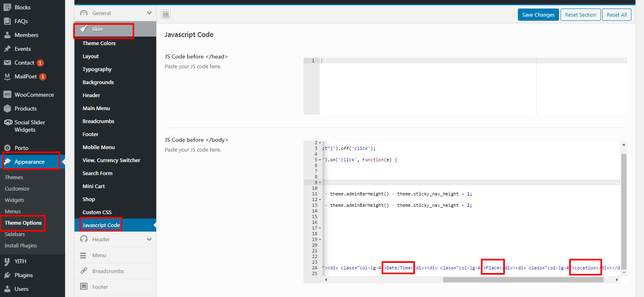
Task: Select Javascript Code menu item
Action: coord(116,225)
